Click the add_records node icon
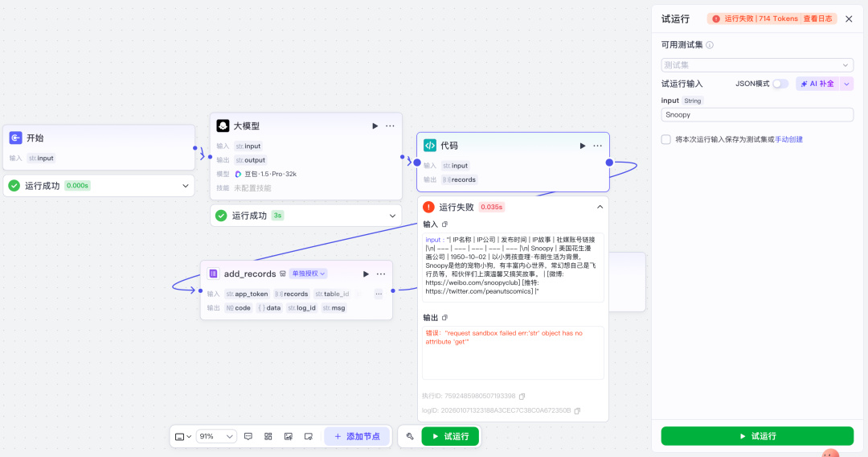 coord(213,274)
